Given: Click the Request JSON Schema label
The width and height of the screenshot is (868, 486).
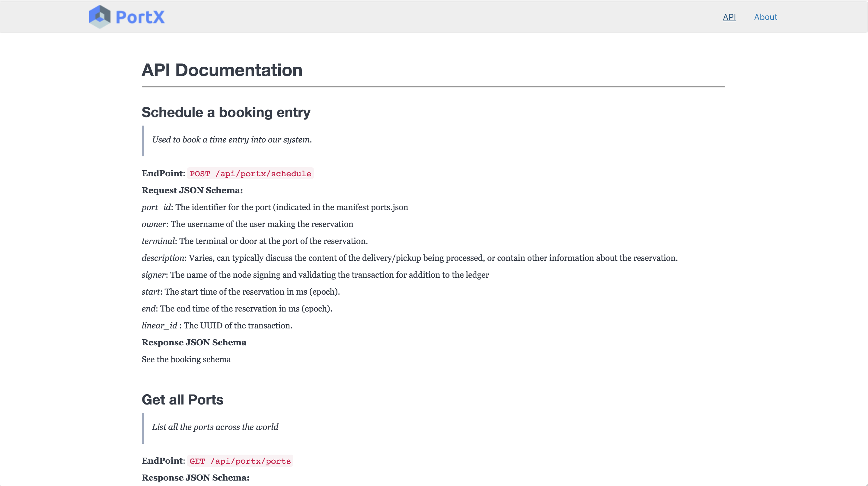Looking at the screenshot, I should click(x=192, y=190).
